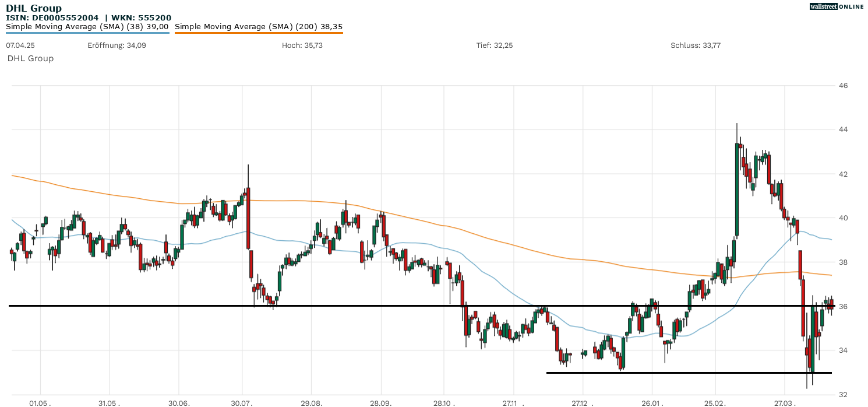Click the Schluss: 33,77 value
Viewport: 868px width, 407px height.
coord(696,45)
